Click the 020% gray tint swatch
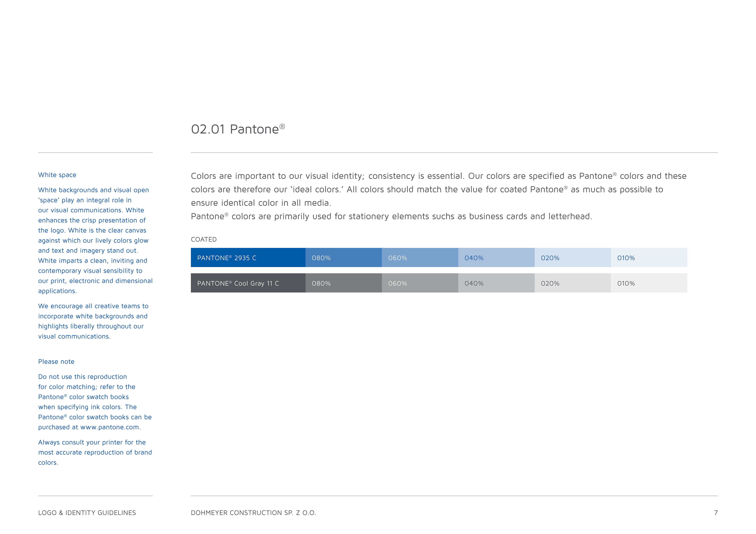This screenshot has height=534, width=756. [x=573, y=283]
